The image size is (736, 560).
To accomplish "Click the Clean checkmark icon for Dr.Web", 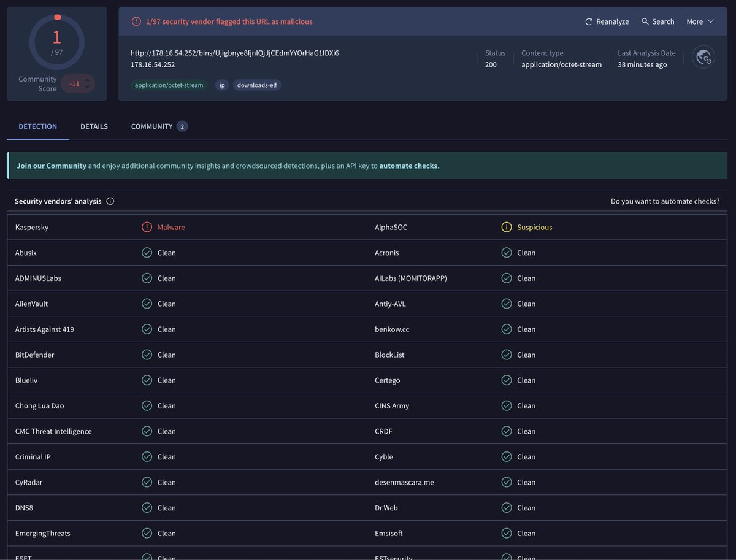I will 507,508.
